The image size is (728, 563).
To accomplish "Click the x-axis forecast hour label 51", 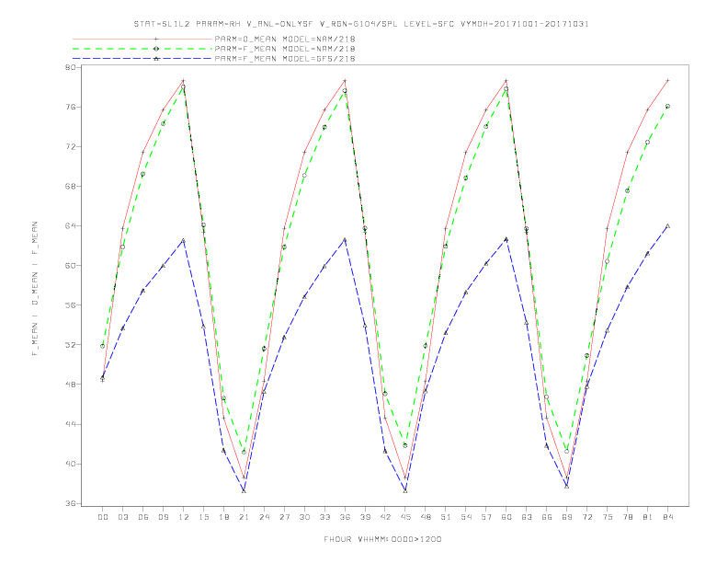I will tap(446, 517).
